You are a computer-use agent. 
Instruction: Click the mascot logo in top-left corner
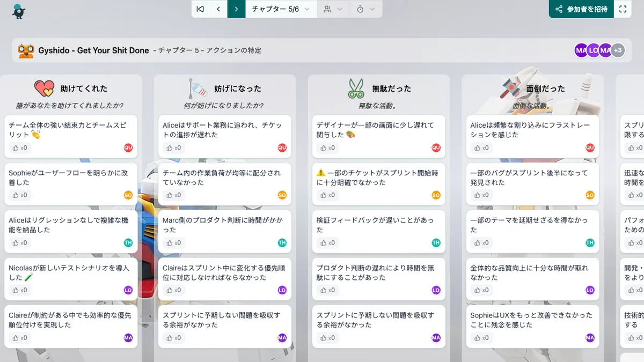point(19,11)
